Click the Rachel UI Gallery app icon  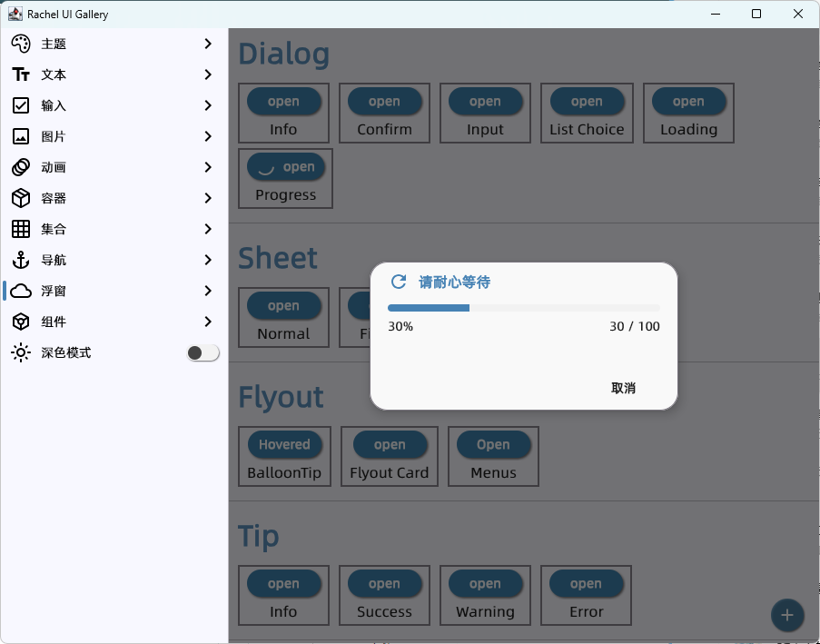click(15, 15)
